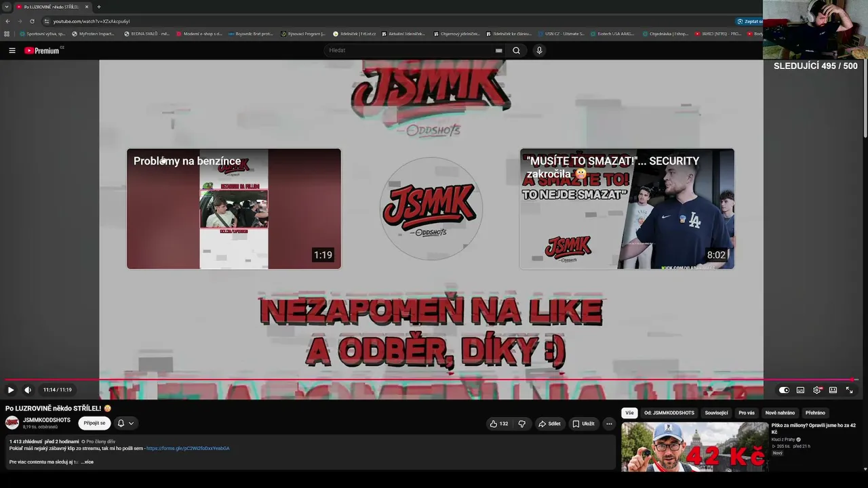
Task: Open Rýsovací Program bookmark
Action: point(303,34)
